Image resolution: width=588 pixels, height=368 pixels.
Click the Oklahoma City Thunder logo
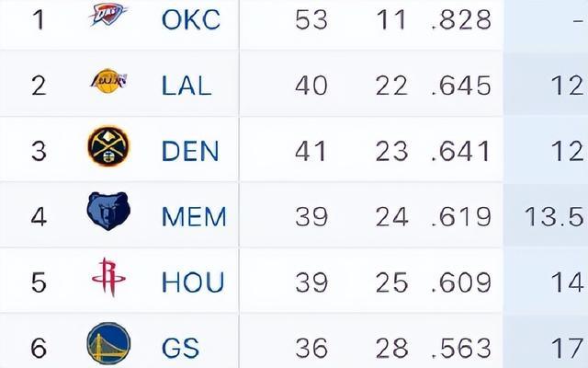[108, 14]
